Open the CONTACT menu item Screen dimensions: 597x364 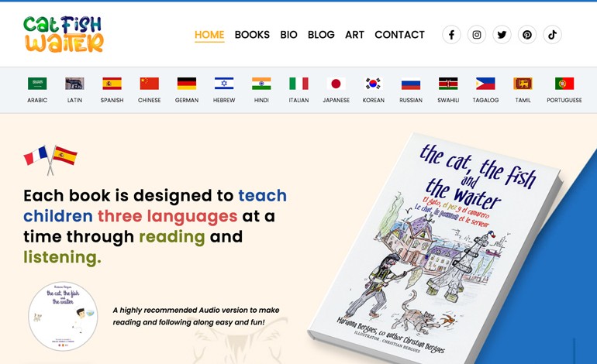[399, 35]
